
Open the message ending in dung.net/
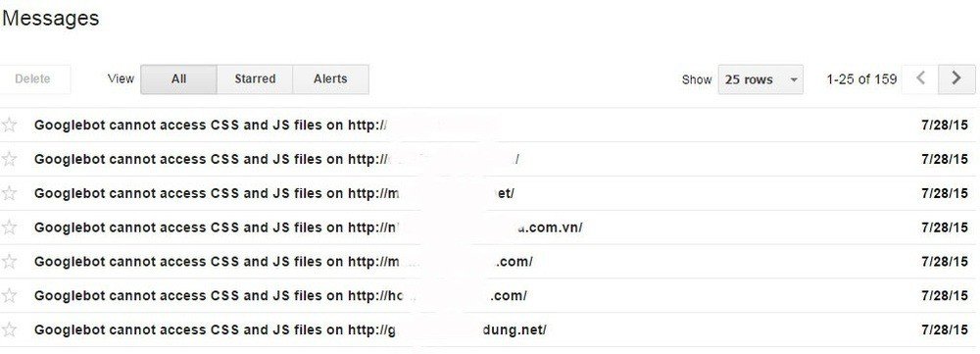tap(290, 329)
